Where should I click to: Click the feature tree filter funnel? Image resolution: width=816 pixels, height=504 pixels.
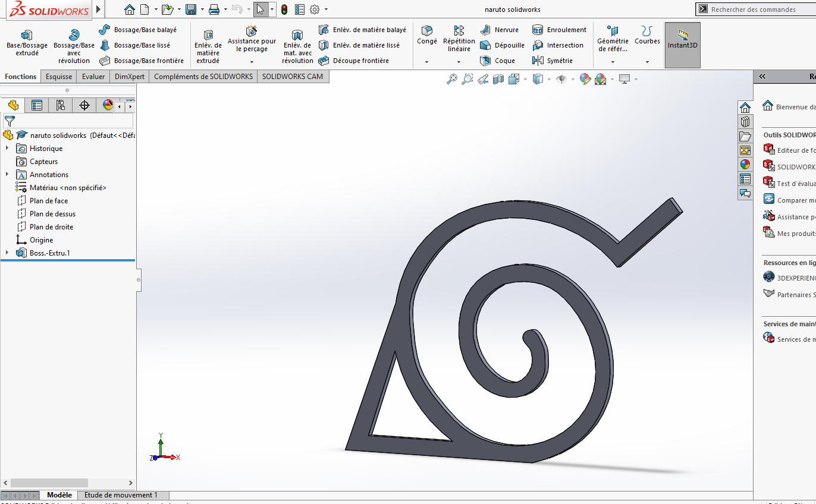[x=10, y=122]
